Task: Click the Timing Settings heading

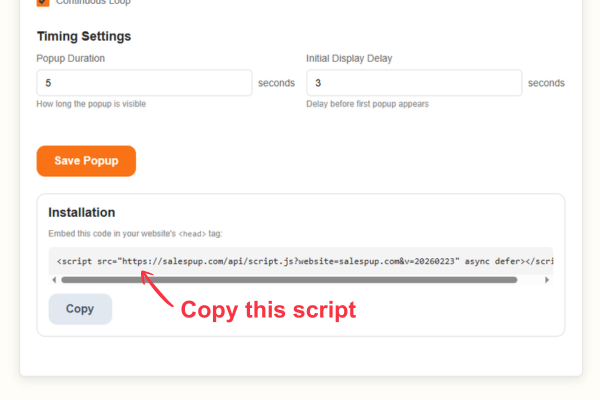Action: pos(84,36)
